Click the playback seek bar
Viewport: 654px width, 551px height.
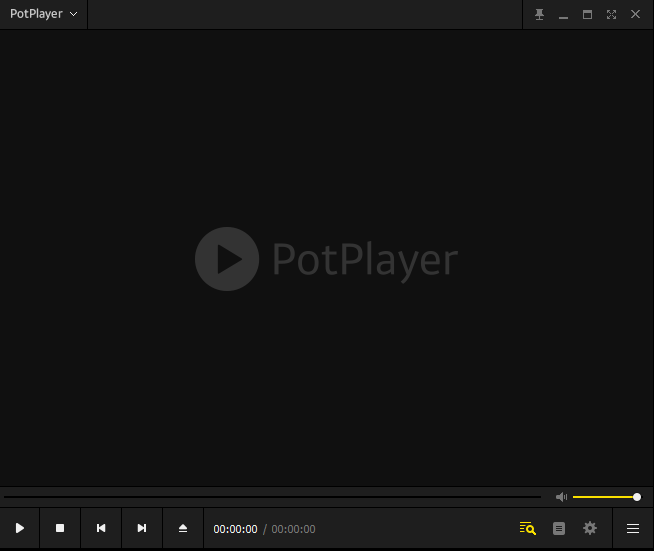(272, 497)
